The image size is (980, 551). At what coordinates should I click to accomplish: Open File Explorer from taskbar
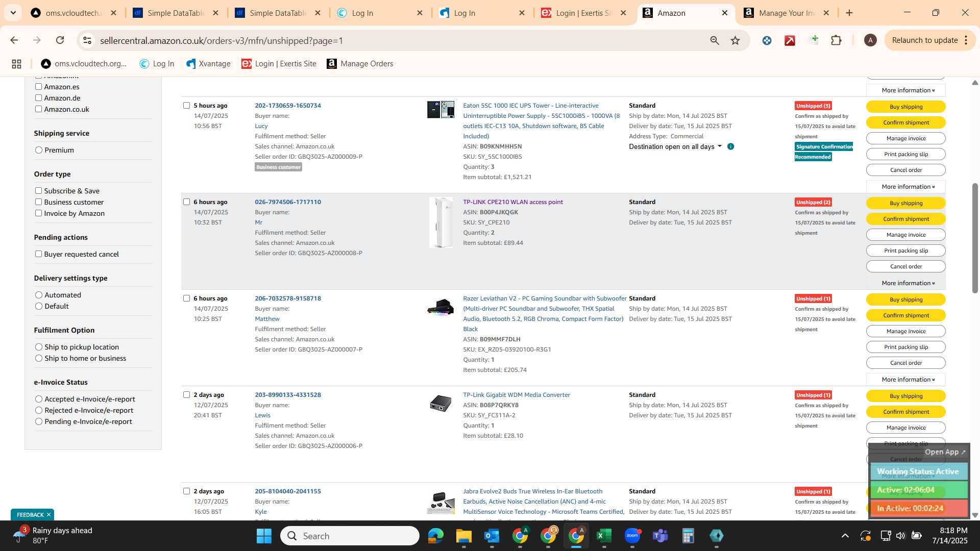pos(463,536)
